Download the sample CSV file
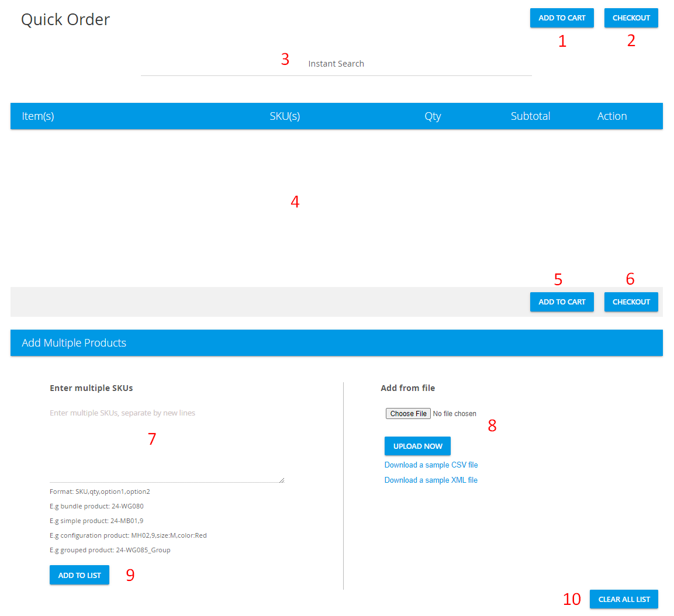The height and width of the screenshot is (616, 674). [x=431, y=465]
